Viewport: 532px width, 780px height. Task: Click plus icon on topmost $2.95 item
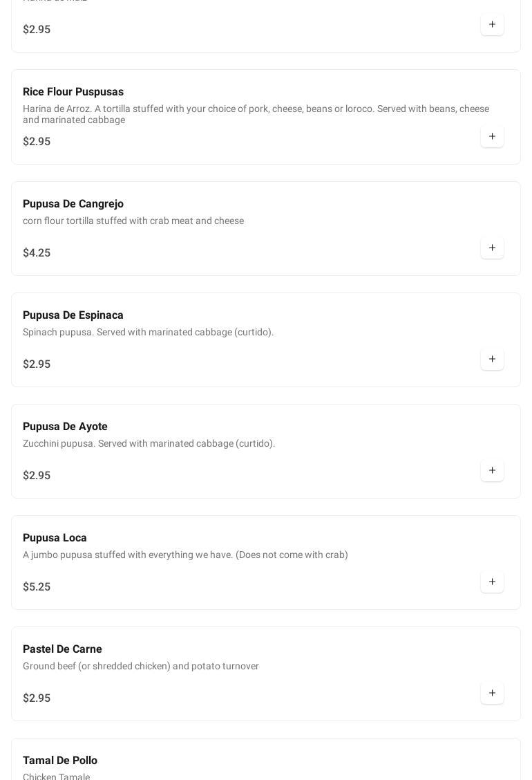[x=492, y=24]
